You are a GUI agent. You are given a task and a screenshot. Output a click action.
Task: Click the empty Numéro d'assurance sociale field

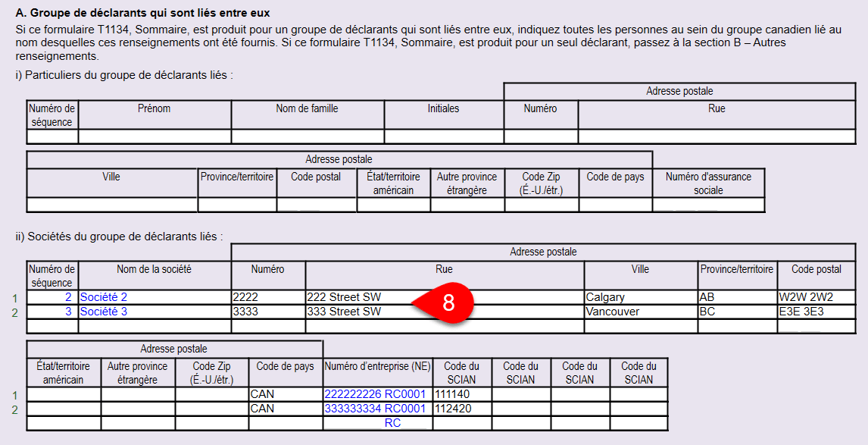[709, 205]
